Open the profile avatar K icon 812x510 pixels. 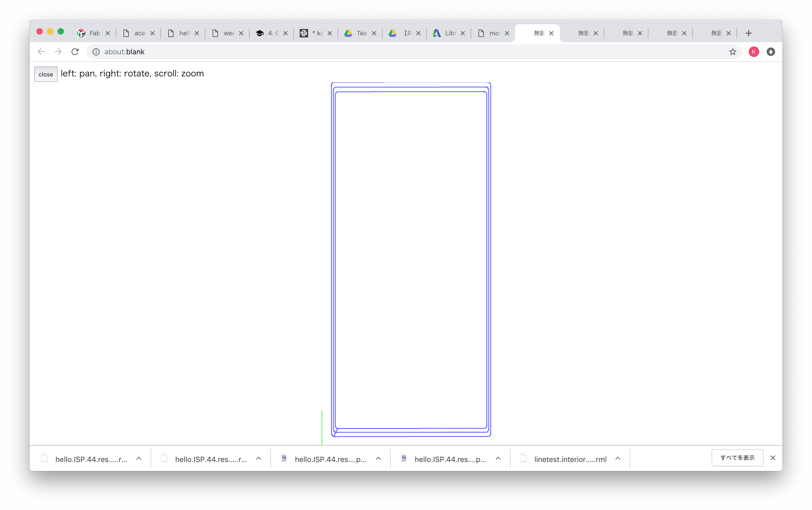(754, 52)
